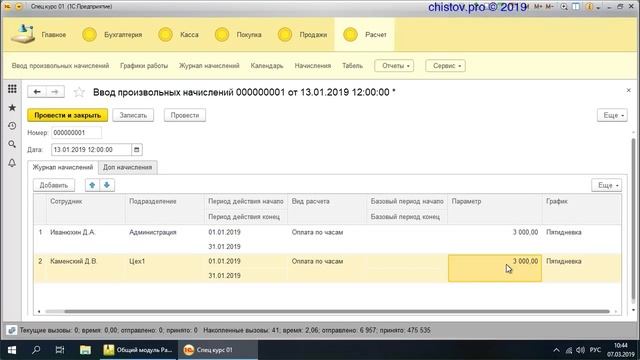
Task: Open Календарь command
Action: pos(267,66)
